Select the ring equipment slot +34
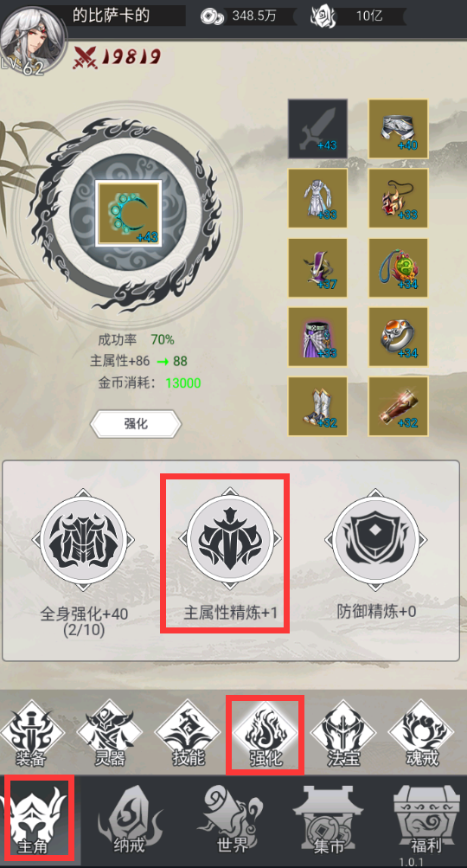Image resolution: width=467 pixels, height=868 pixels. click(398, 338)
